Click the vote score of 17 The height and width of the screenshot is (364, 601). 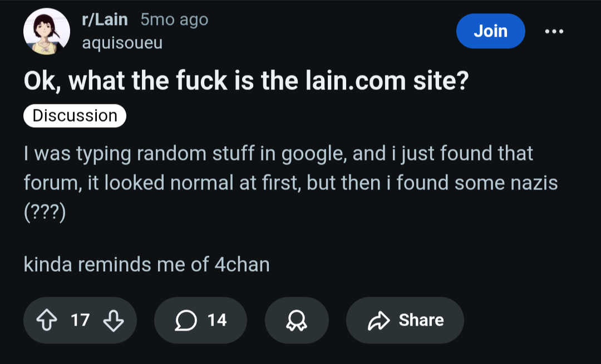click(80, 320)
